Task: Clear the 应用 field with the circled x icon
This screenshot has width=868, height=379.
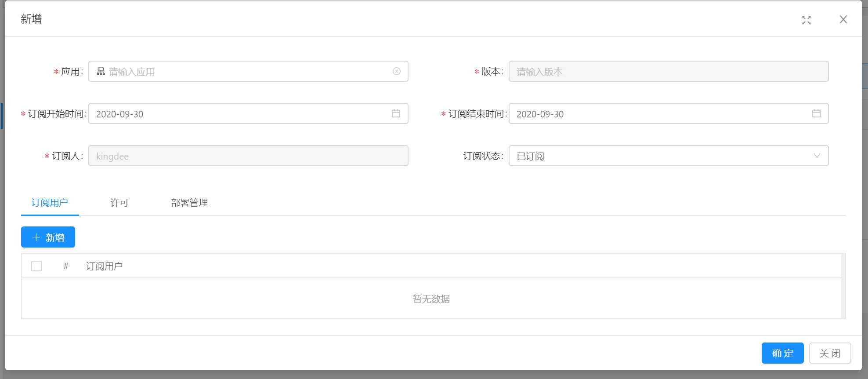Action: click(397, 71)
